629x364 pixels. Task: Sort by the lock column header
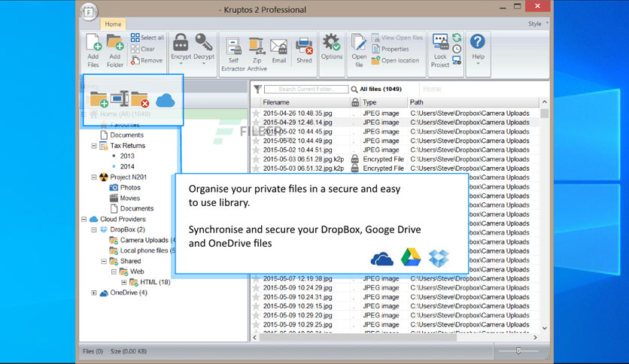[355, 102]
